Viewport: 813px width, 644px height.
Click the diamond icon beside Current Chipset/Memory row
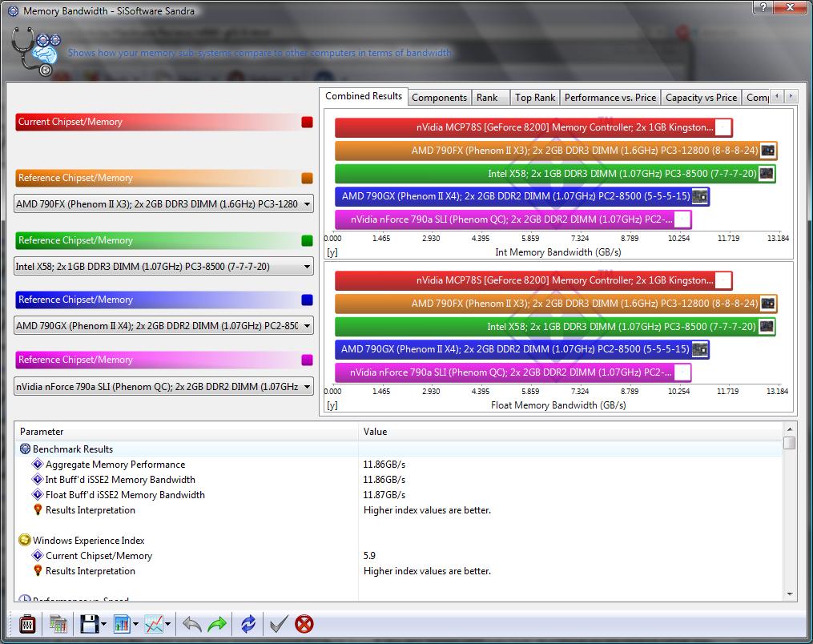38,555
